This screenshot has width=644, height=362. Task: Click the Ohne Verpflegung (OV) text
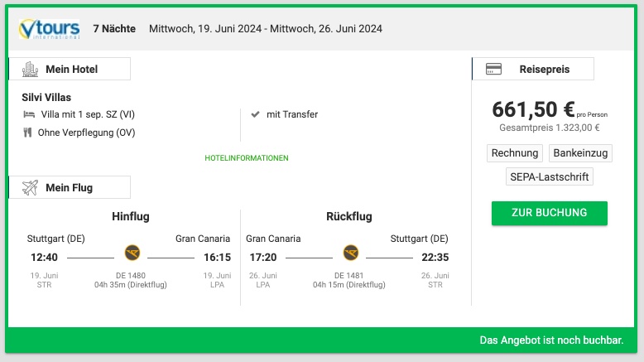pos(87,133)
